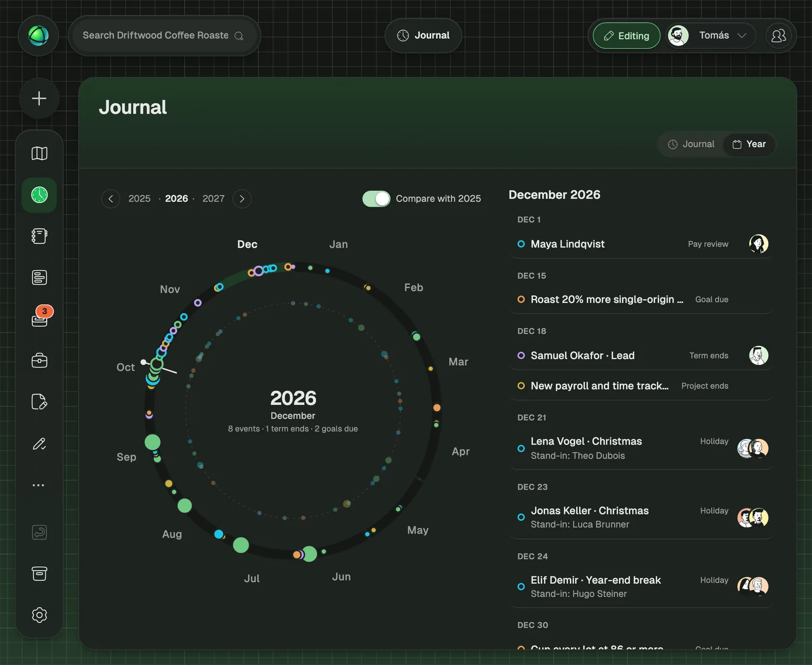Open Roast 20% more single-origin goal
812x665 pixels.
[x=641, y=299]
